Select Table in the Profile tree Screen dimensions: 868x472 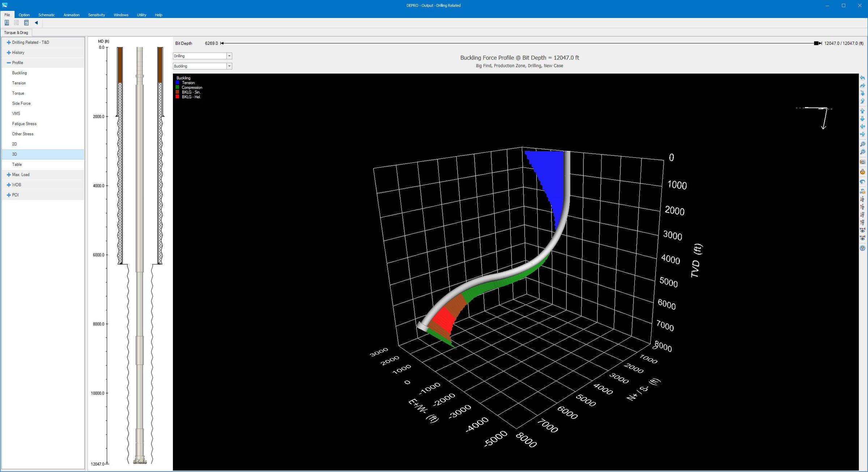tap(43, 164)
